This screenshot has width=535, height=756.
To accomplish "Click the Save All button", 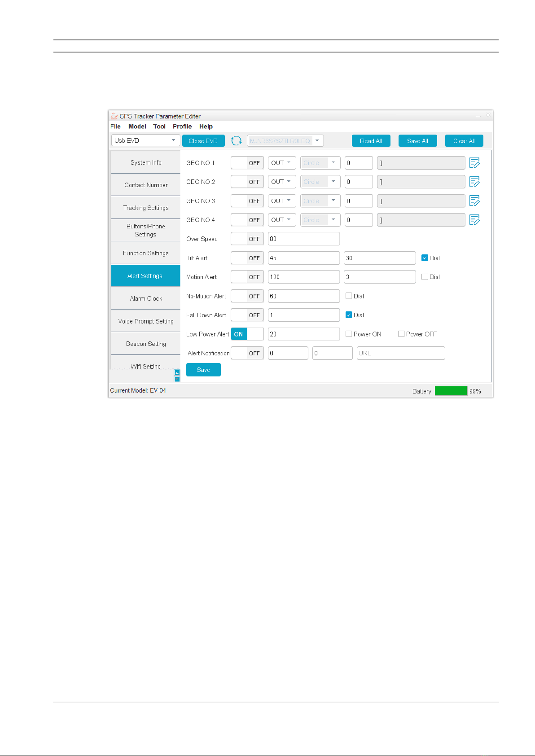I will click(x=417, y=141).
